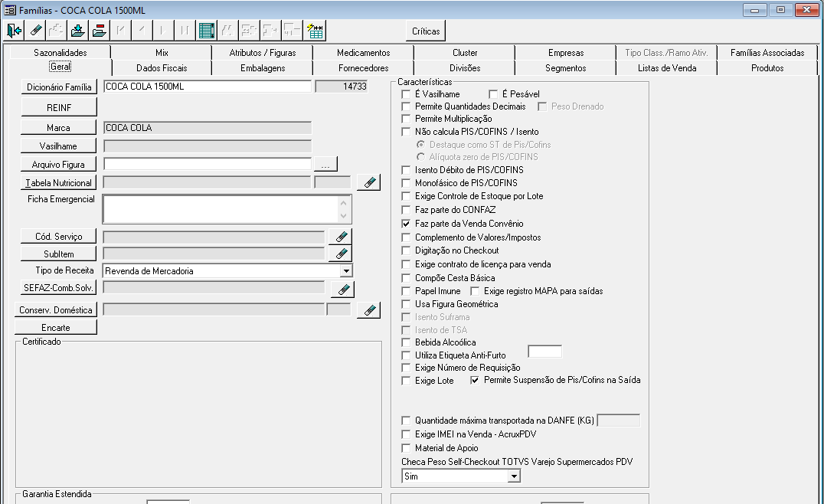Image resolution: width=824 pixels, height=504 pixels.
Task: Click the Encarte button
Action: pyautogui.click(x=56, y=327)
